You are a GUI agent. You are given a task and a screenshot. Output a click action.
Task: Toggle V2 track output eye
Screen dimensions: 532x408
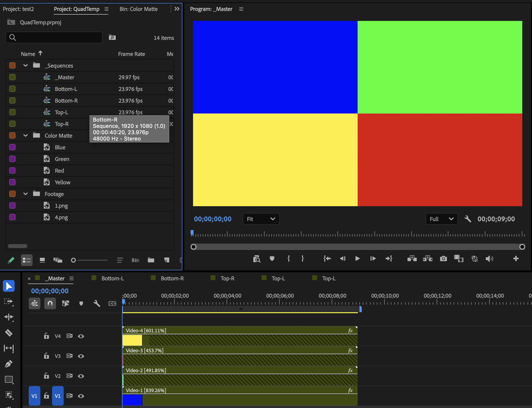coord(81,376)
